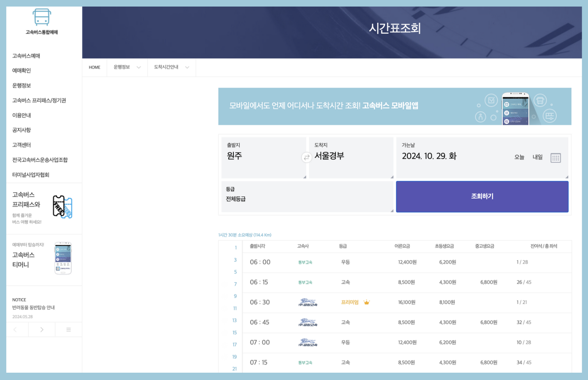This screenshot has width=588, height=380.
Task: Show next notice with right arrow
Action: [x=42, y=330]
